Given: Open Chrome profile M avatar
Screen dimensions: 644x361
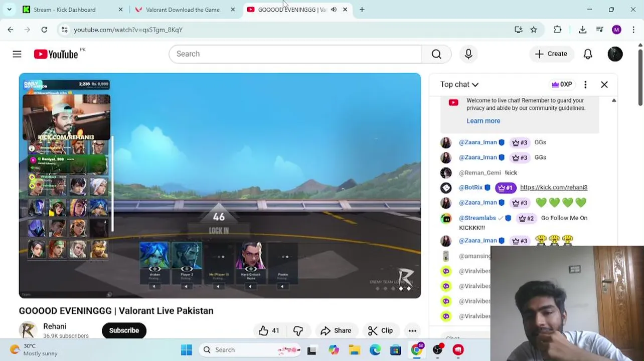Looking at the screenshot, I should coord(616,30).
